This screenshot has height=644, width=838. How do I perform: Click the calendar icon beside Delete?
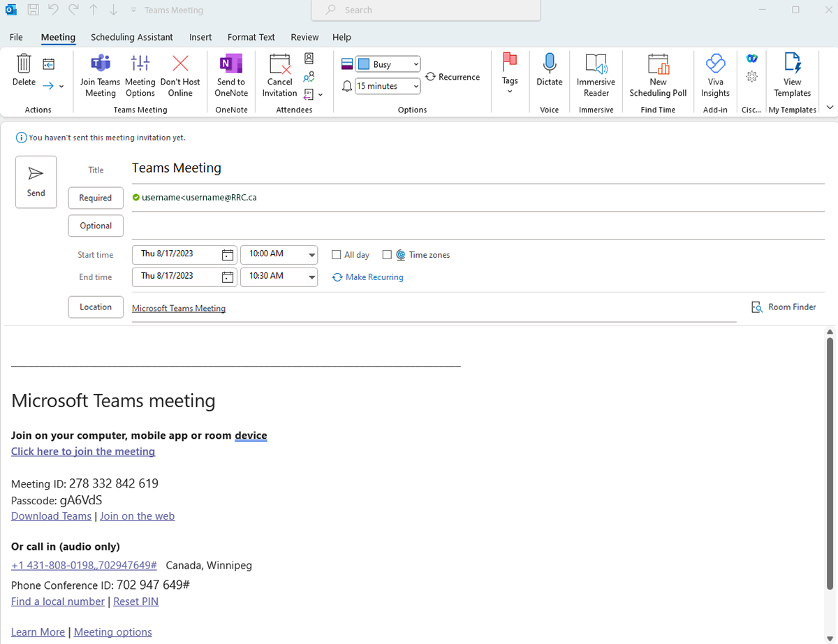pyautogui.click(x=49, y=64)
